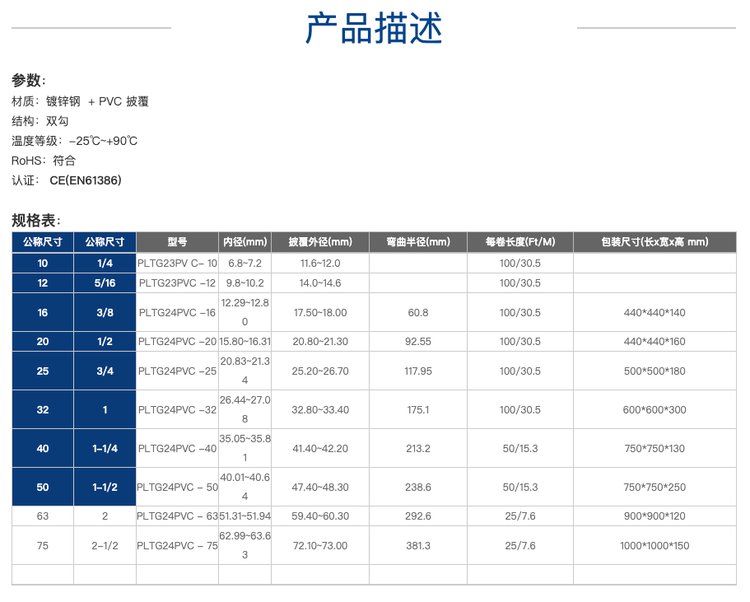Click the 1-1/4 nominal size cell
Screen dimensions: 750x602
tap(105, 449)
